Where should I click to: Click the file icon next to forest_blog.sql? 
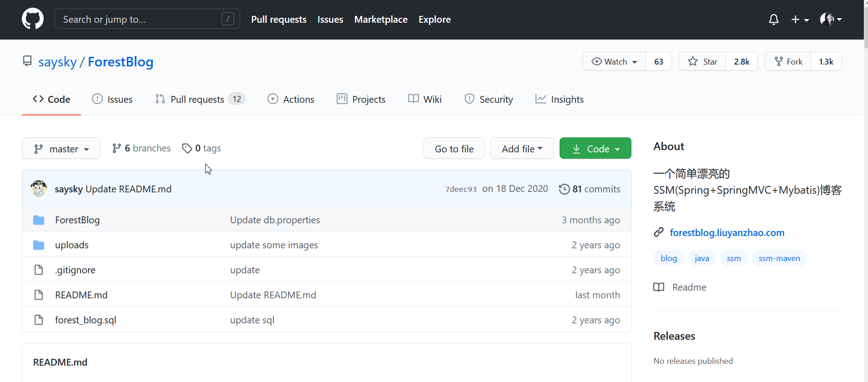point(39,320)
